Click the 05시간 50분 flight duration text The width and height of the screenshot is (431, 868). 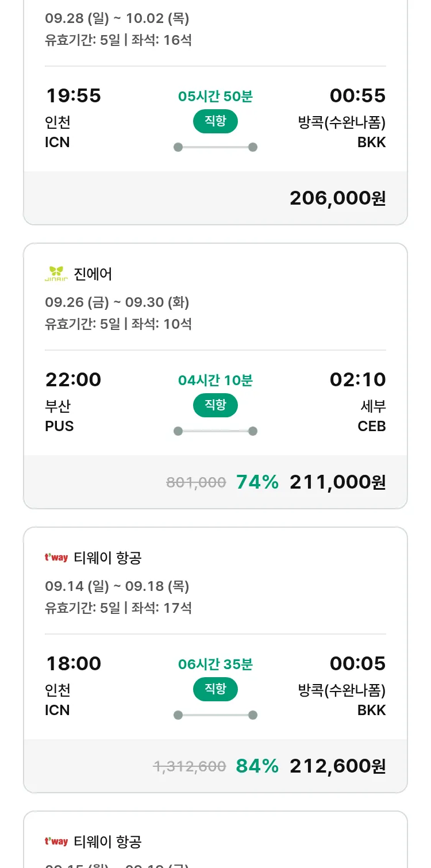(x=215, y=97)
